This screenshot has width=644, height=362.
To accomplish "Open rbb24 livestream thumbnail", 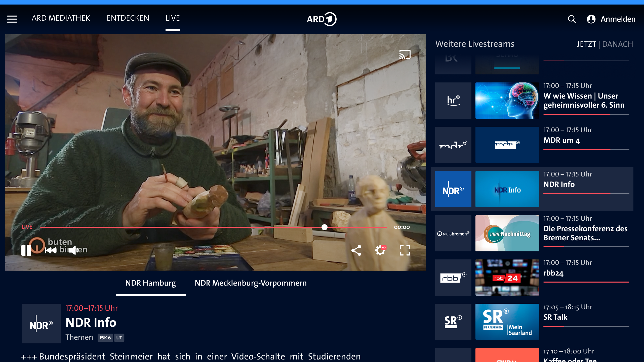I will [x=507, y=278].
